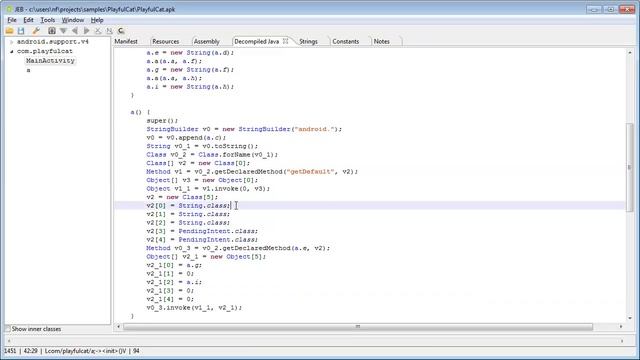Click the down-pointing triangle toolbar icon
This screenshot has width=640, height=360.
(63, 31)
